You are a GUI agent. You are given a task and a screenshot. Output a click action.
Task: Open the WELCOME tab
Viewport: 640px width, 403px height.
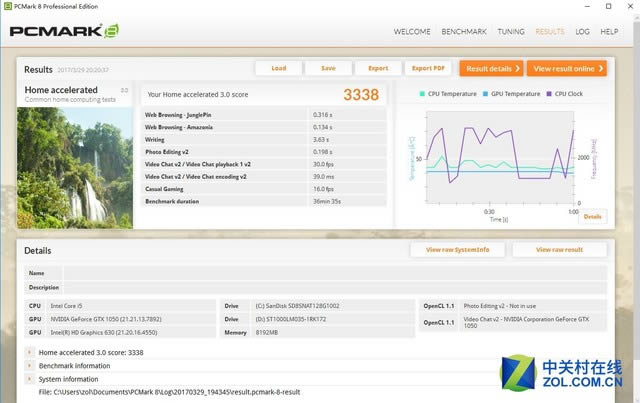click(x=412, y=31)
